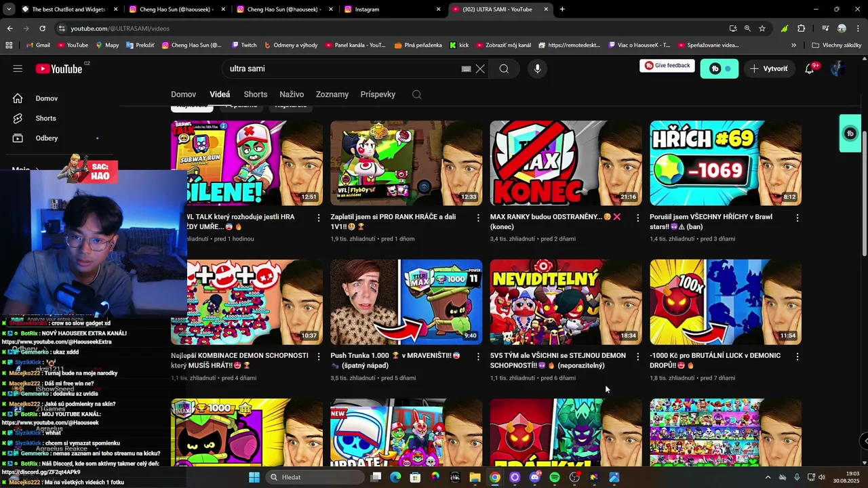Open the YouTube hamburger guide menu
The width and height of the screenshot is (868, 488).
tap(18, 68)
